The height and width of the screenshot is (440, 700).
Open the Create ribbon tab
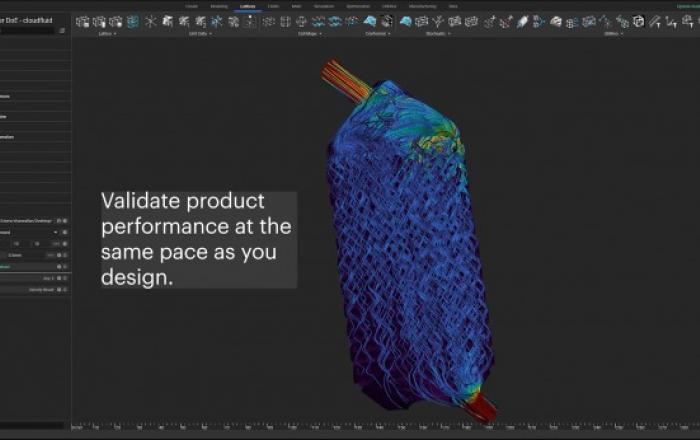(x=192, y=6)
